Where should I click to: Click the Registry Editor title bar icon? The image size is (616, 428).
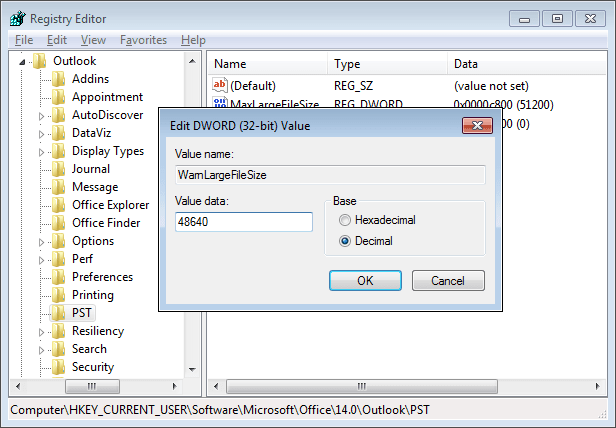[18, 18]
